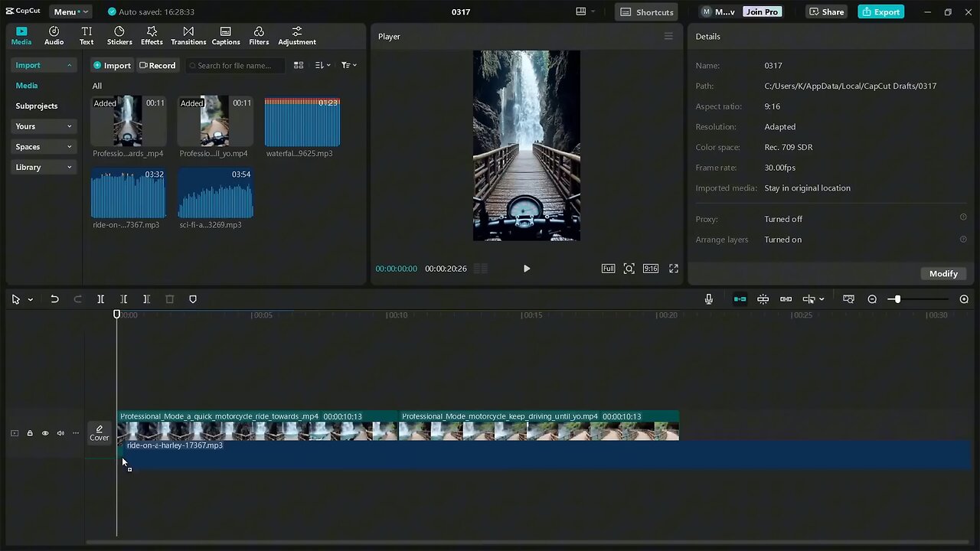
Task: Open the 9:16 aspect ratio selector
Action: click(650, 269)
